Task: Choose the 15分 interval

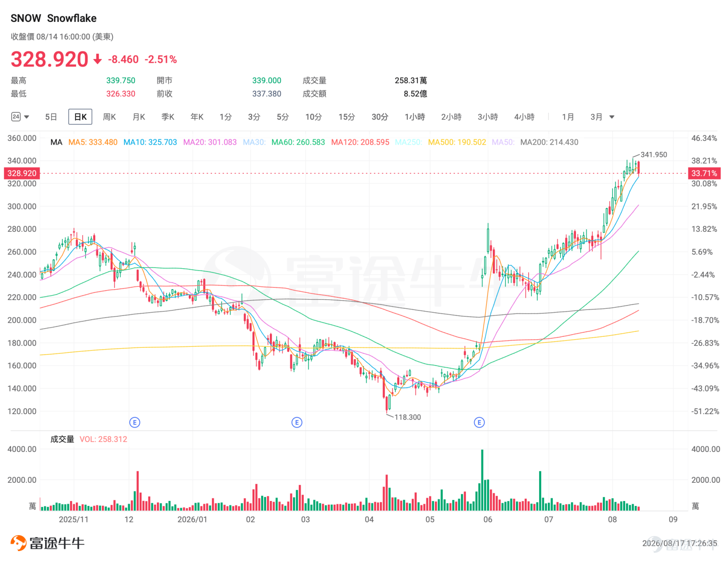Action: pos(347,117)
